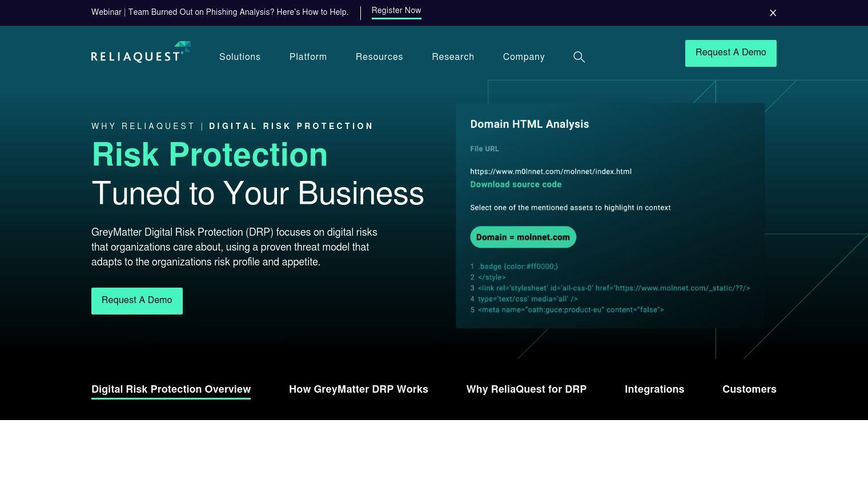Open the Platform menu
The width and height of the screenshot is (868, 488).
(x=308, y=57)
